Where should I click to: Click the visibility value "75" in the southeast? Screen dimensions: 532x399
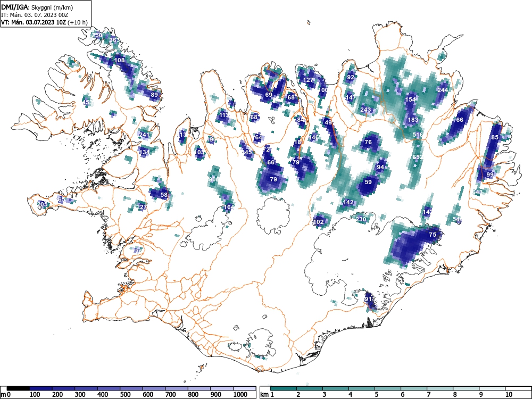pos(432,235)
